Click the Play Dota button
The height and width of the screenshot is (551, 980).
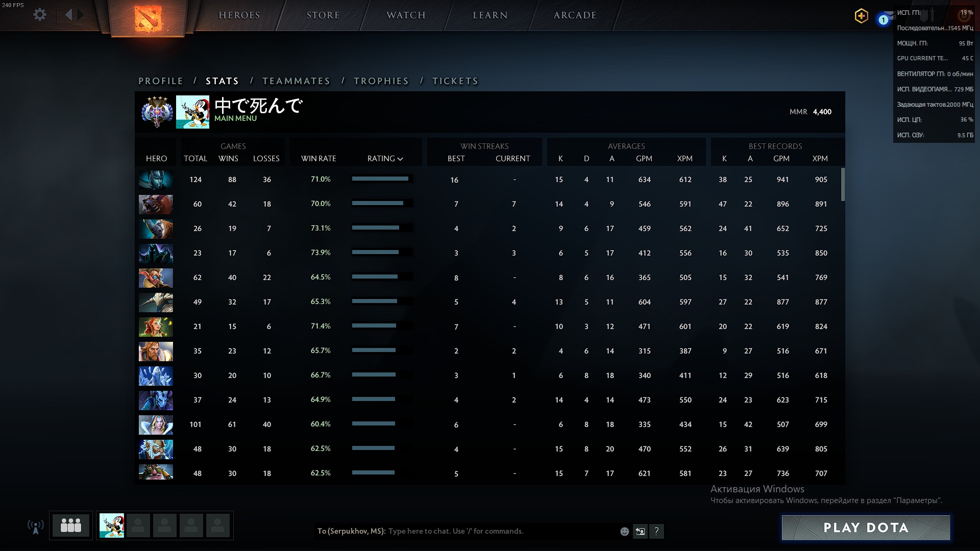click(866, 528)
